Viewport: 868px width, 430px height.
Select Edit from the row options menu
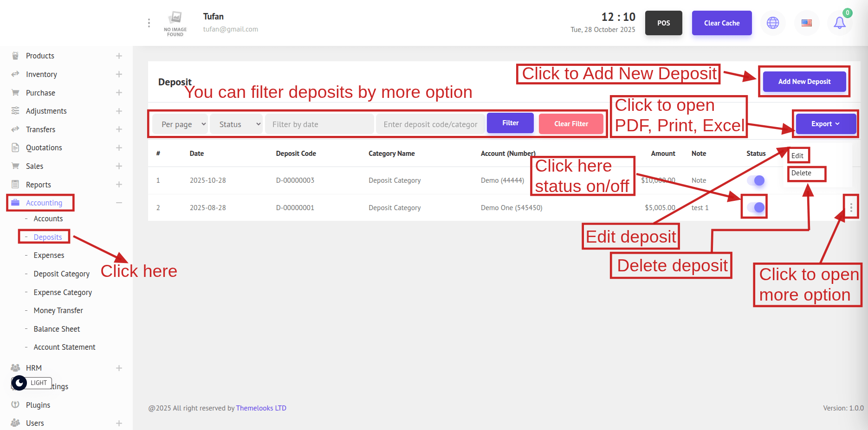(x=797, y=156)
